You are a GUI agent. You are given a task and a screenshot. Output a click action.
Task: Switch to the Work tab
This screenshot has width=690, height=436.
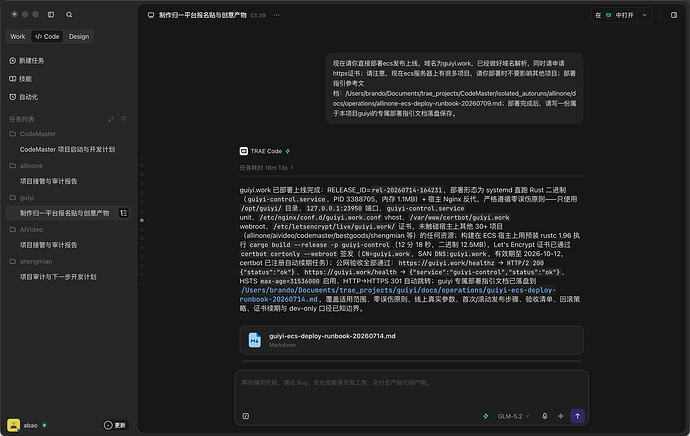(x=18, y=37)
